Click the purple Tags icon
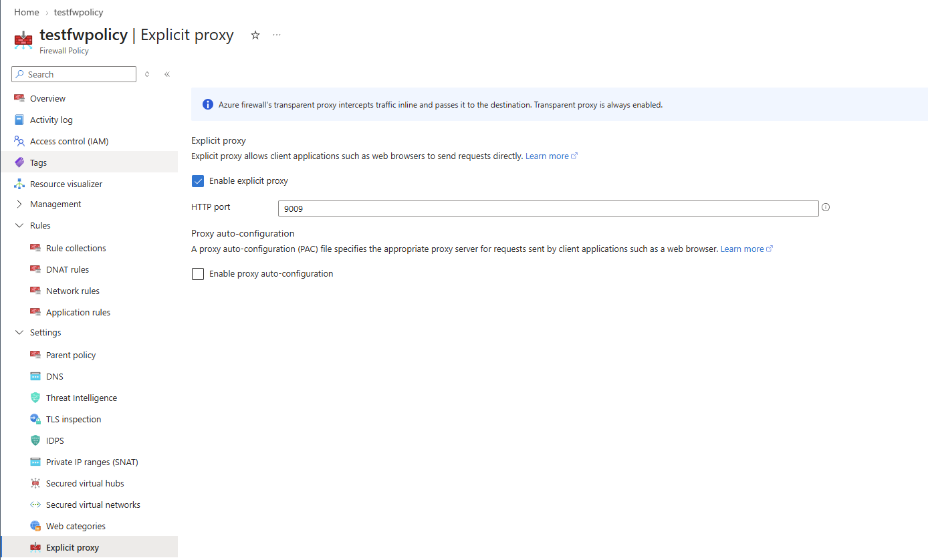Viewport: 928px width, 560px height. coord(19,162)
